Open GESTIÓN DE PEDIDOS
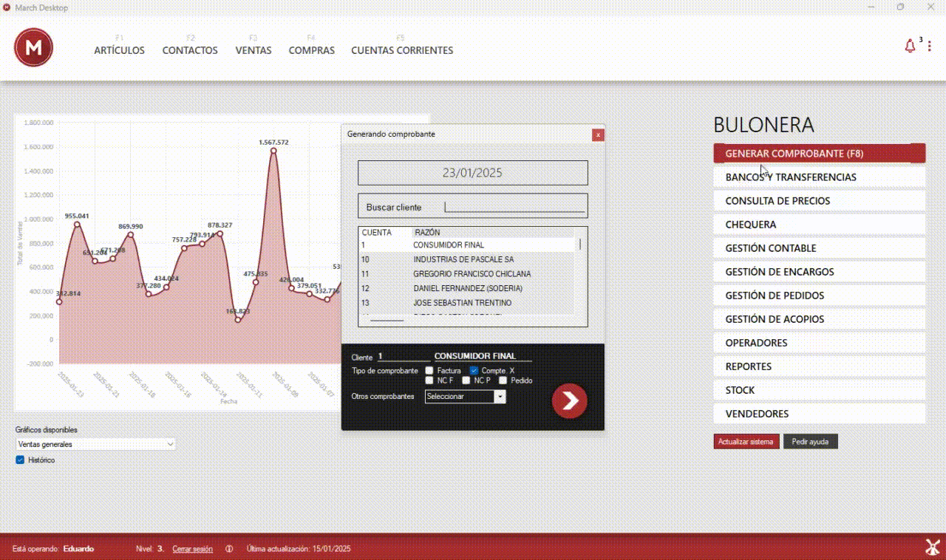946x560 pixels. (820, 296)
